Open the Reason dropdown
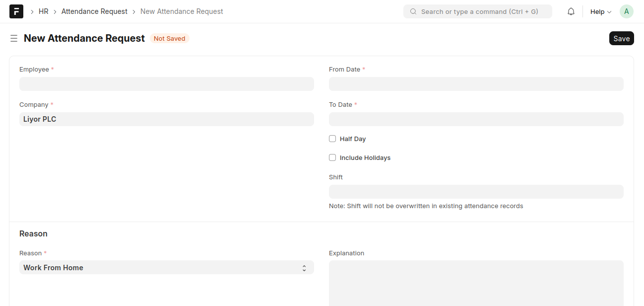The height and width of the screenshot is (306, 644). pyautogui.click(x=166, y=267)
